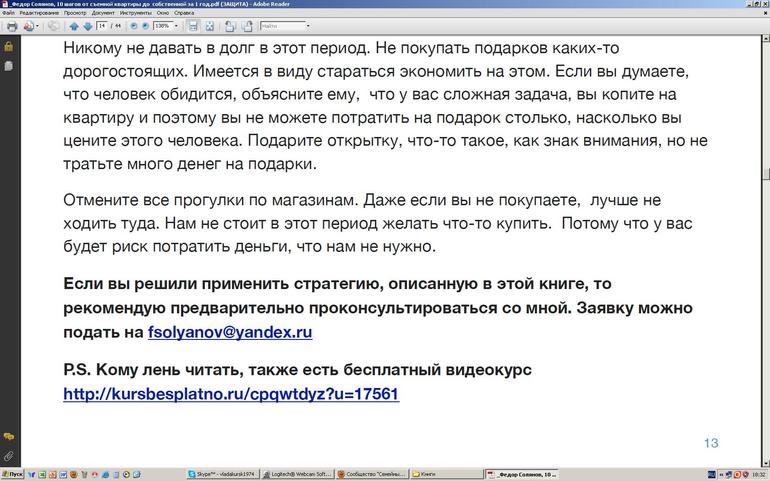The image size is (770, 481).
Task: Click the zoom in button
Action: pos(143,26)
